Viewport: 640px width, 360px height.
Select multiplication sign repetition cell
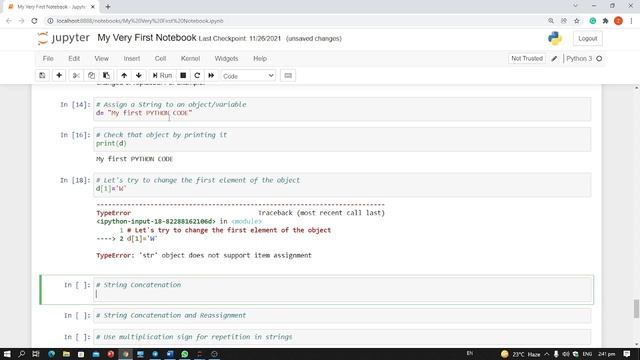pos(342,337)
